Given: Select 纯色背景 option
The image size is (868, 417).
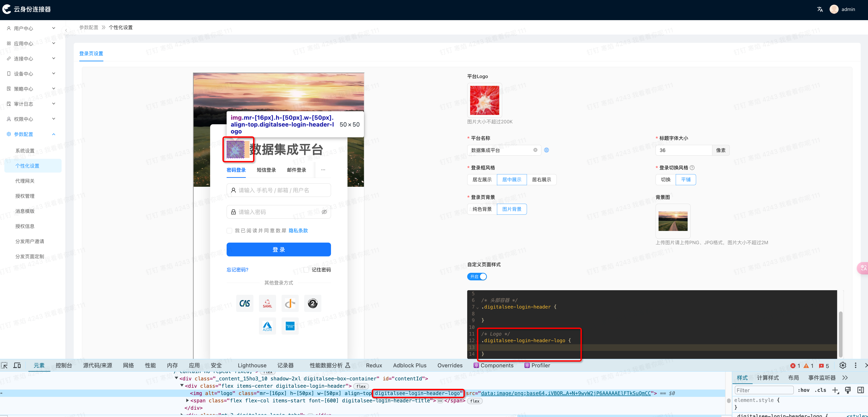Looking at the screenshot, I should click(x=482, y=209).
